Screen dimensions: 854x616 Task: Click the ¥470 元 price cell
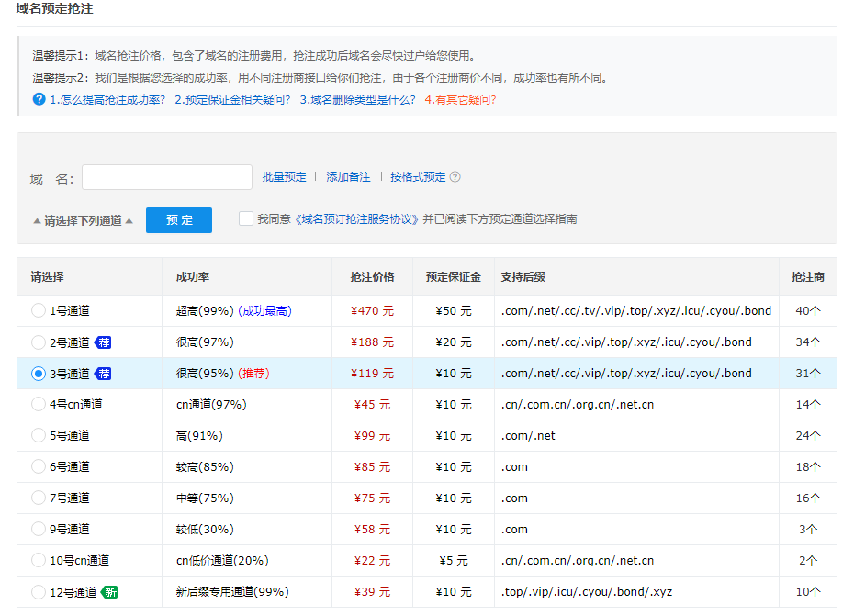[x=372, y=310]
